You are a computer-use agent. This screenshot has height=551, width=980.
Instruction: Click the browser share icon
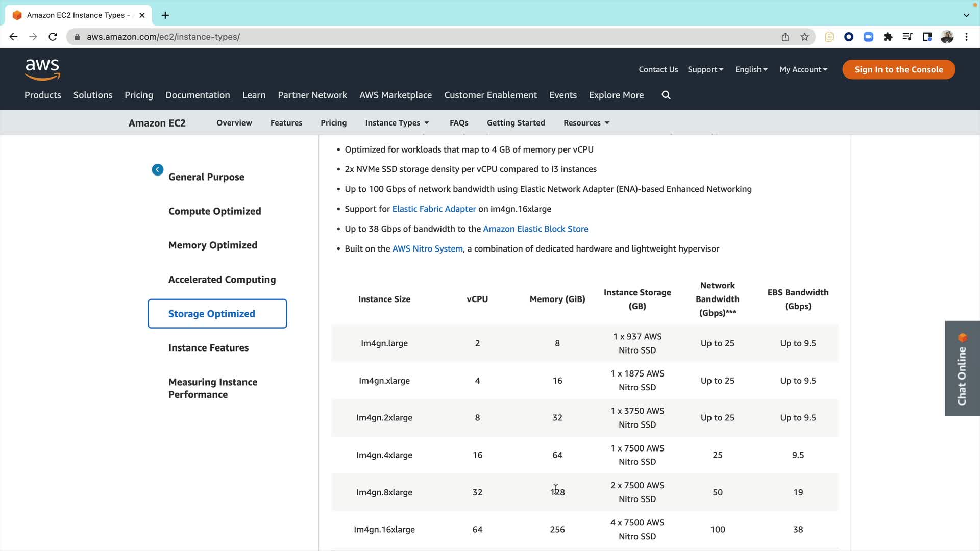click(x=785, y=37)
